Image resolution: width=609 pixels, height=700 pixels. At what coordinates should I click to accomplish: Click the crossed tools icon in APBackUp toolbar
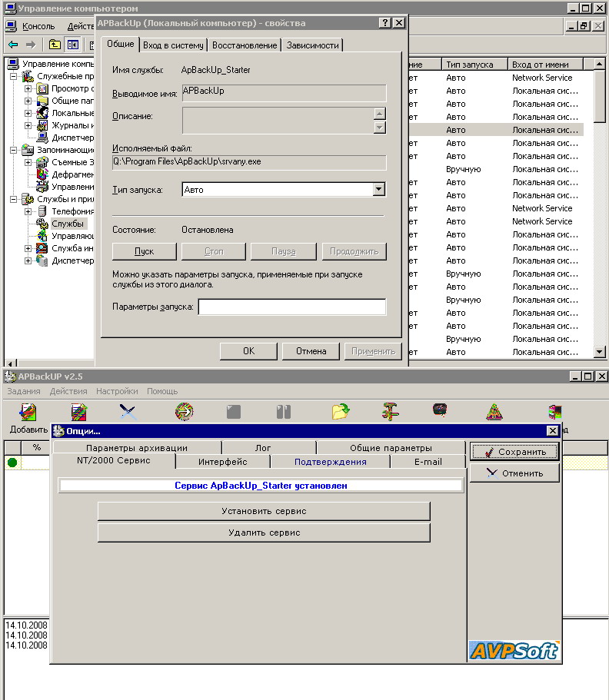click(x=128, y=412)
